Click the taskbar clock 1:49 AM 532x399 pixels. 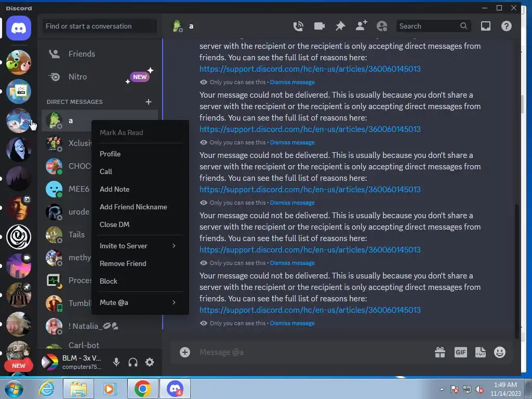point(505,385)
